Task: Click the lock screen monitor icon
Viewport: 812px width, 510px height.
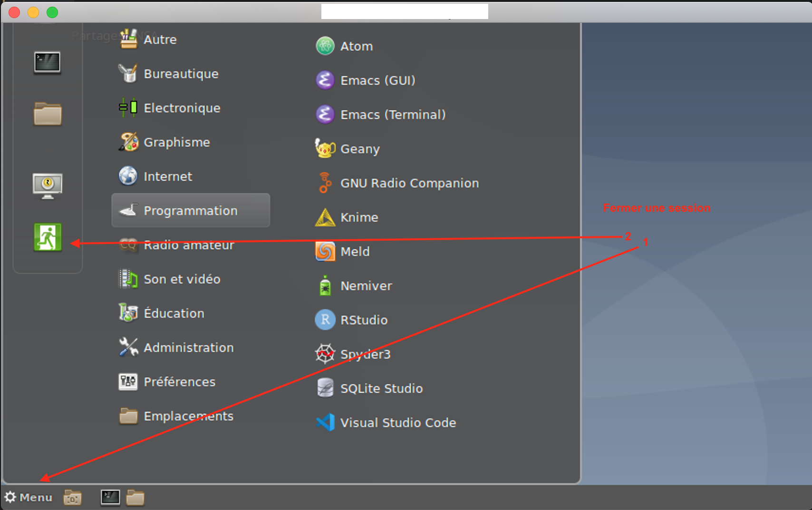Action: click(x=48, y=186)
